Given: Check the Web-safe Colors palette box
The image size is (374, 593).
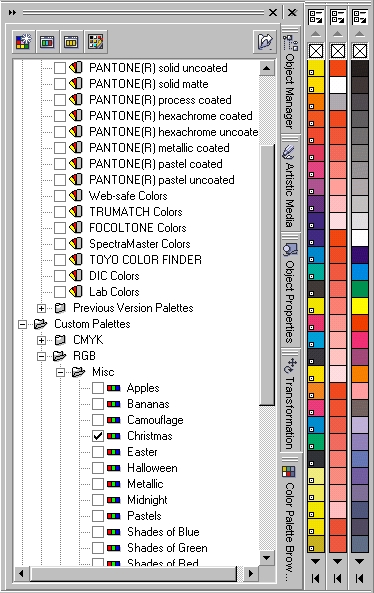Looking at the screenshot, I should [60, 196].
